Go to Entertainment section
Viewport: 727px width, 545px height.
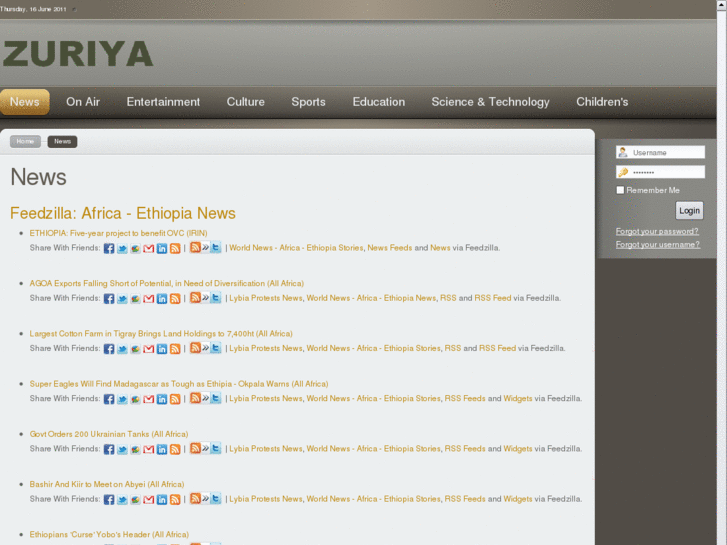(x=163, y=102)
